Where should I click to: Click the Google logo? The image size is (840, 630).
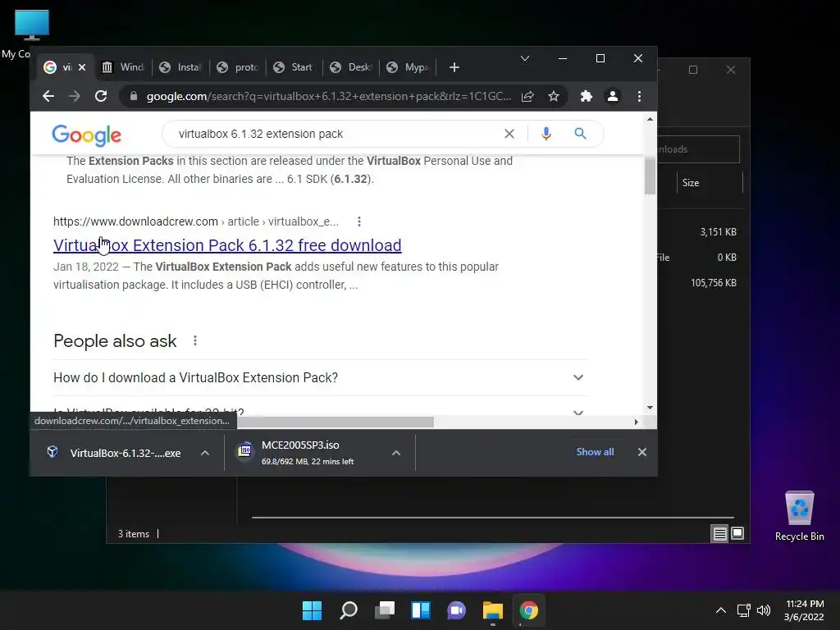87,135
